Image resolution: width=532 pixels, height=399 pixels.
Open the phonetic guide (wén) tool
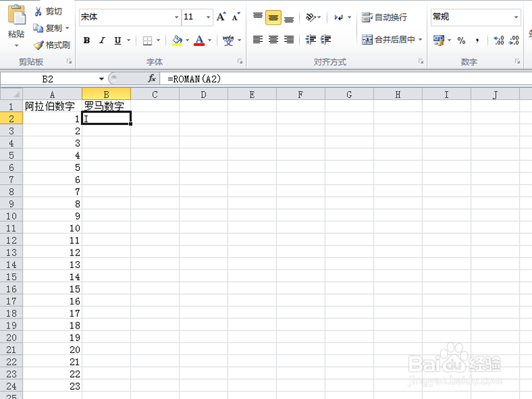[x=228, y=41]
